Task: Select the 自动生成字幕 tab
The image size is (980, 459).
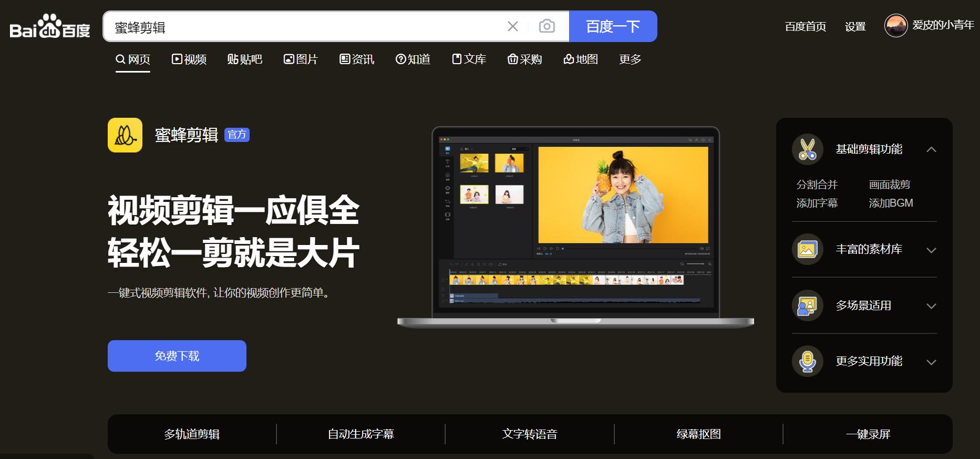Action: [x=361, y=434]
